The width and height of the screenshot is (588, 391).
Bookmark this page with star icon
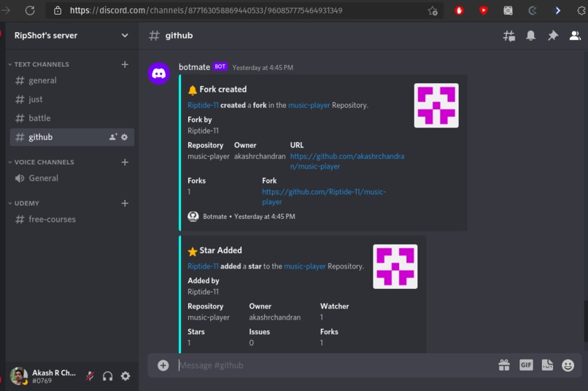433,11
